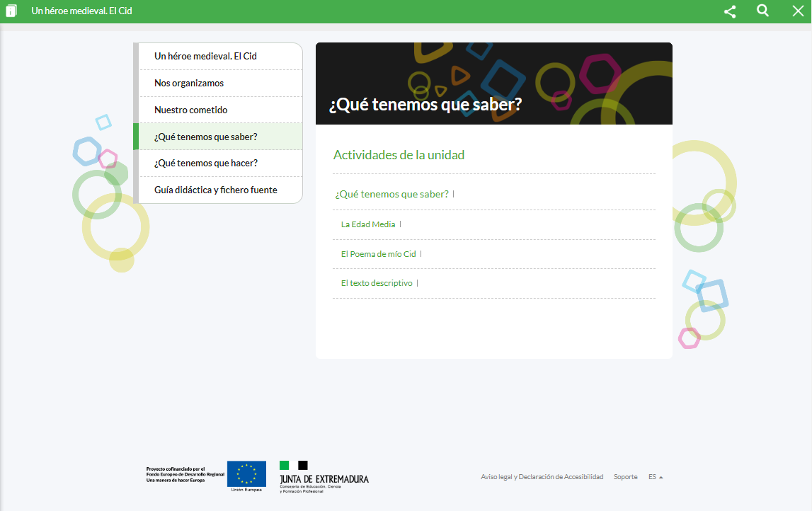Open '¿Qué tenemos que hacer?' sidebar item
Viewport: 812px width, 511px height.
(221, 163)
